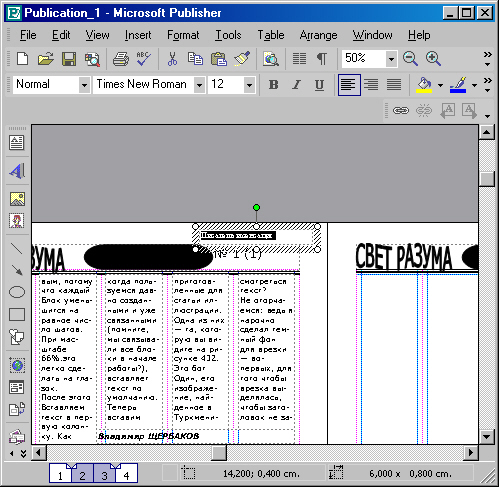Toggle Special Characters paragraph mark button

pyautogui.click(x=321, y=59)
